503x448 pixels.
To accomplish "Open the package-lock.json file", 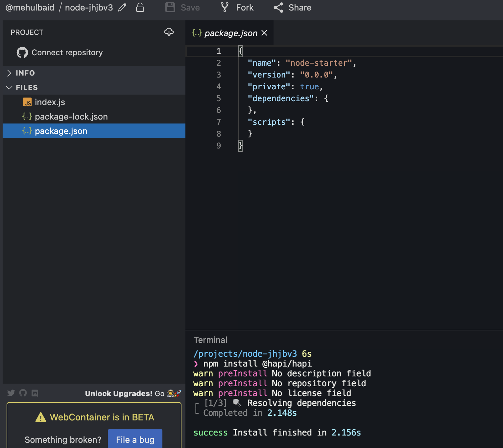I will (71, 116).
